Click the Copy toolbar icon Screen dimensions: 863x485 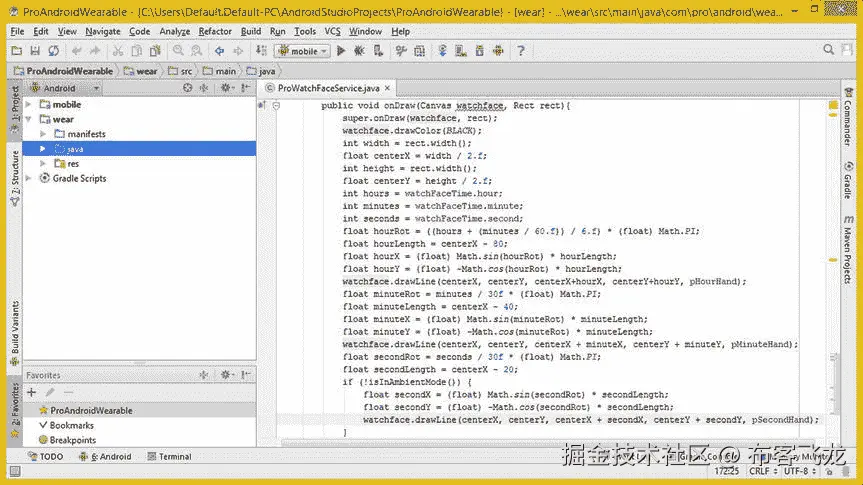coord(136,51)
